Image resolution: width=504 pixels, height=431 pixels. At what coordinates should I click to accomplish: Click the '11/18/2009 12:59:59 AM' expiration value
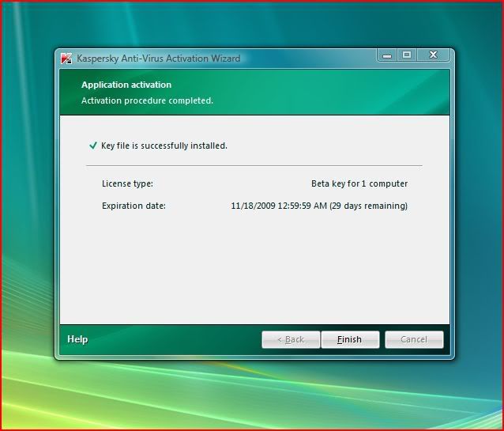coord(279,206)
